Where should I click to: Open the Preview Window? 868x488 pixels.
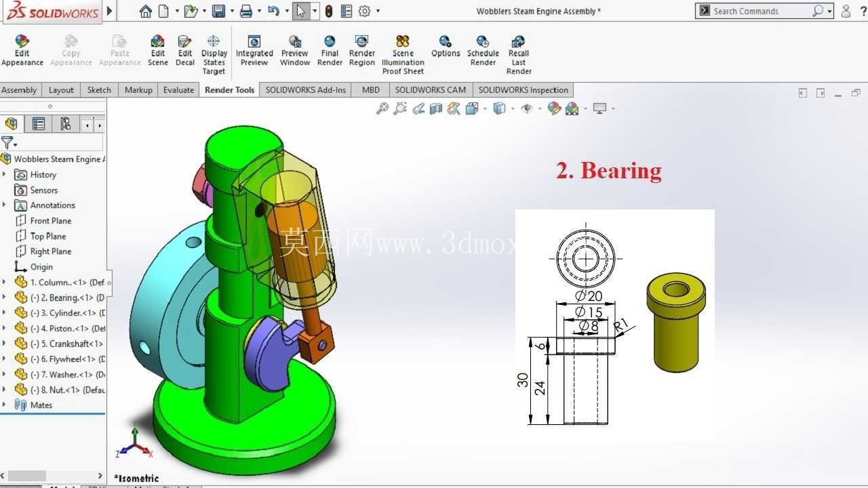295,51
